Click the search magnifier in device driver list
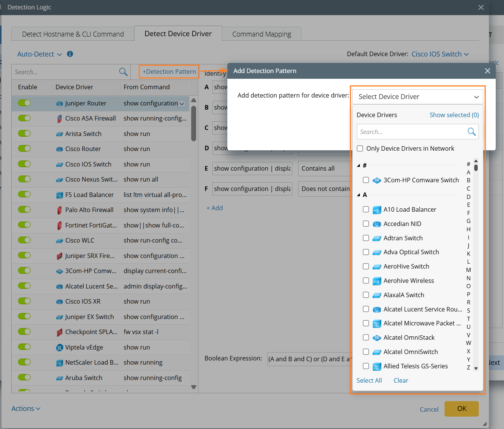Image resolution: width=504 pixels, height=429 pixels. 123,72
